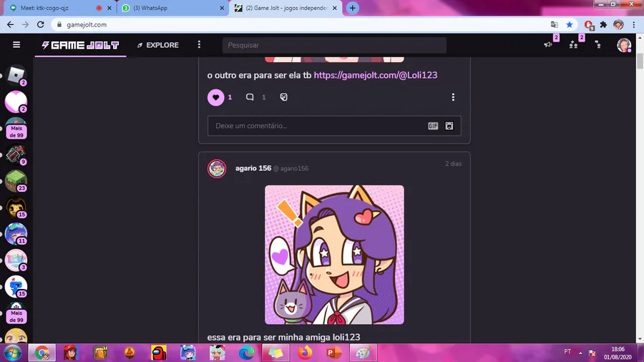This screenshot has width=644, height=362.
Task: Open the translate page icon
Action: (x=555, y=24)
